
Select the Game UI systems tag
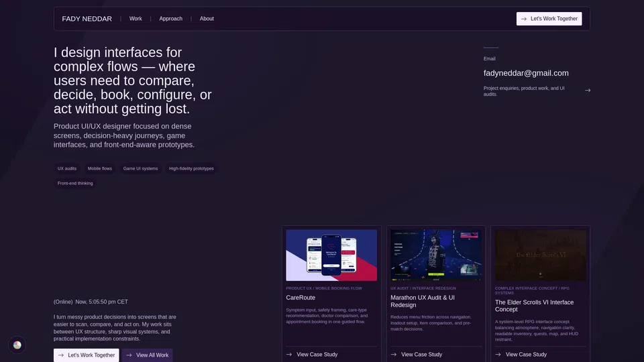140,169
